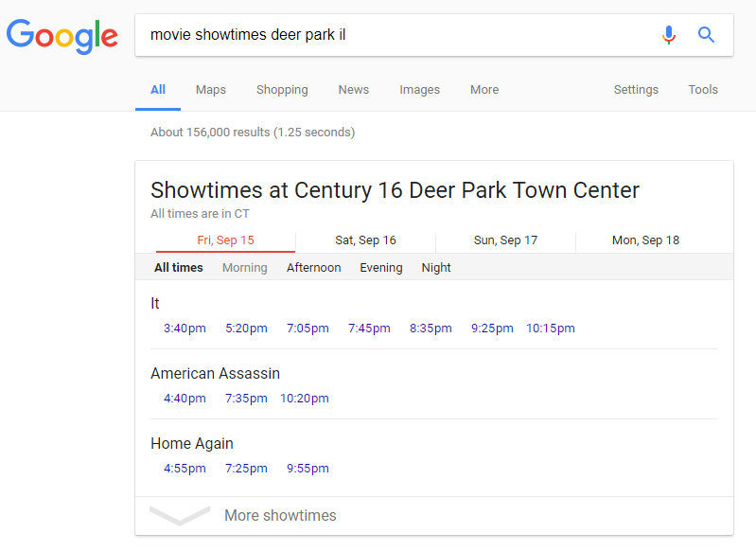Select the Fri, Sep 15 date tab
This screenshot has height=551, width=756.
[225, 240]
